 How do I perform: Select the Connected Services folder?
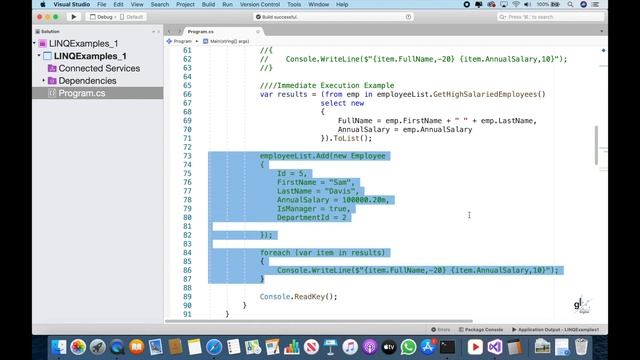[x=99, y=68]
